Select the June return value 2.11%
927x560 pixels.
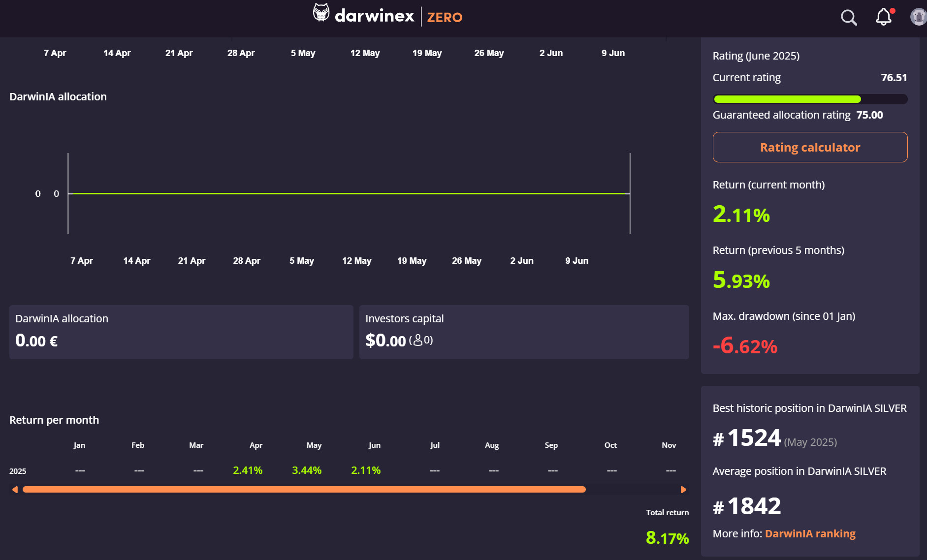tap(365, 470)
